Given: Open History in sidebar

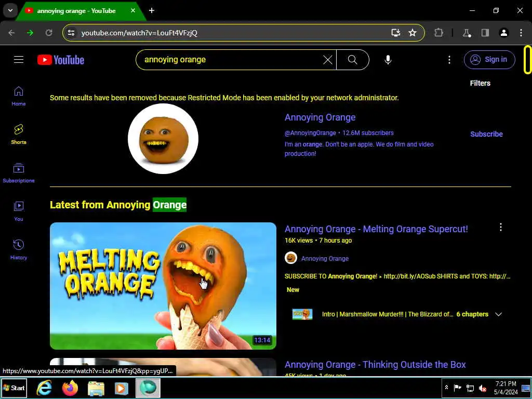Looking at the screenshot, I should (19, 250).
